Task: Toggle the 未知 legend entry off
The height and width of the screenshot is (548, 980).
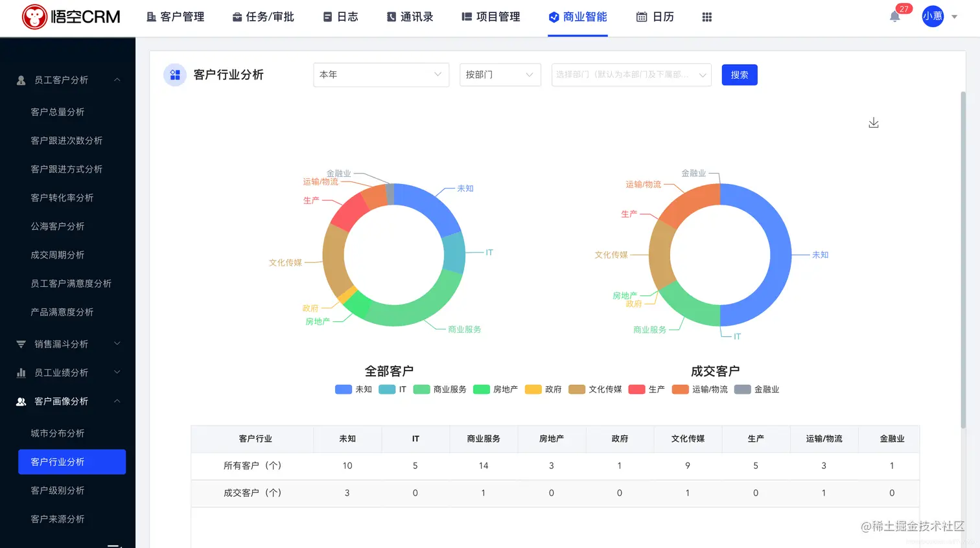Action: 356,389
